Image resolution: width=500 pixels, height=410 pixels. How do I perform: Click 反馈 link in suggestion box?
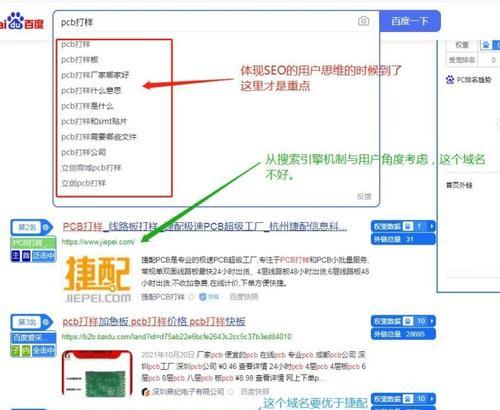[x=364, y=196]
